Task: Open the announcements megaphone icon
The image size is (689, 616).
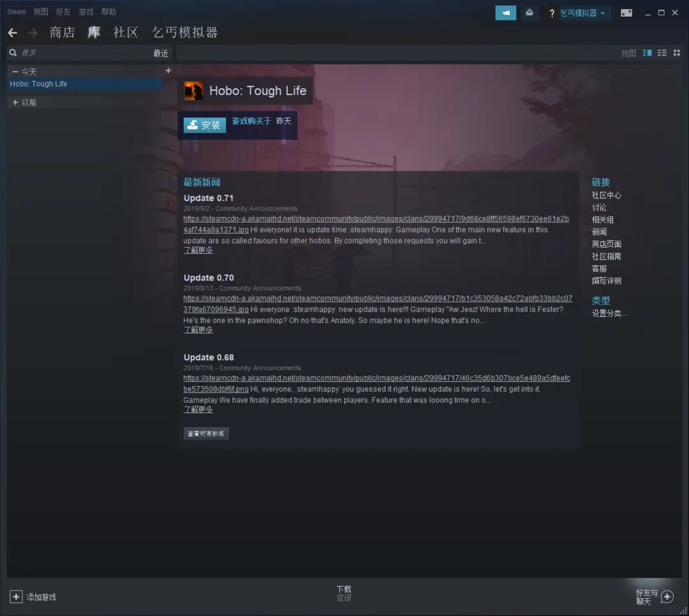Action: (506, 13)
